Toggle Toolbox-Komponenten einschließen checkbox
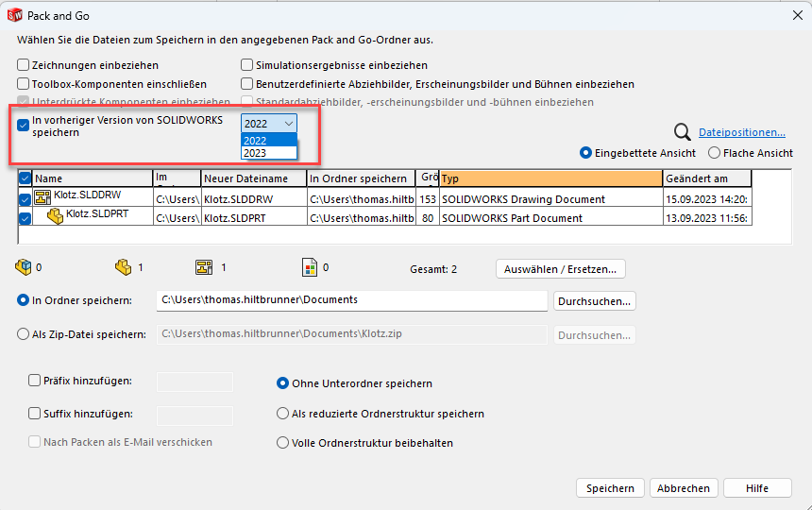 (24, 84)
